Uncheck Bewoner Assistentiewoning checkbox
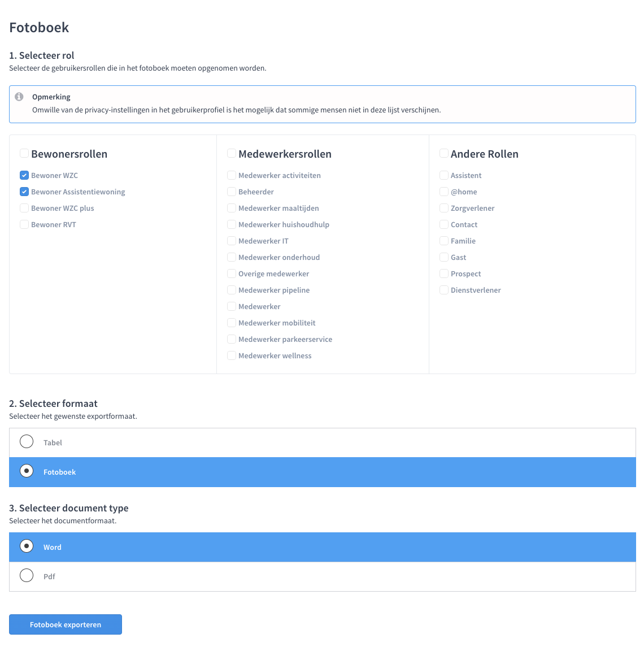This screenshot has height=651, width=644. 24,192
